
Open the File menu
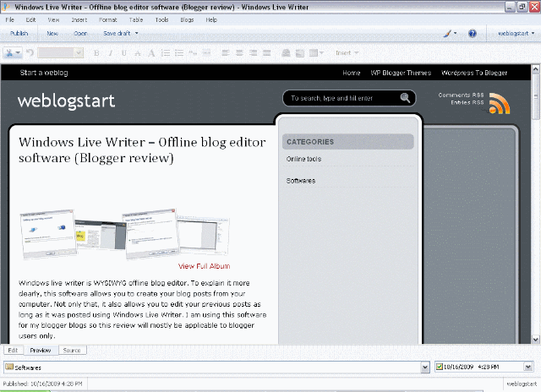(x=9, y=20)
